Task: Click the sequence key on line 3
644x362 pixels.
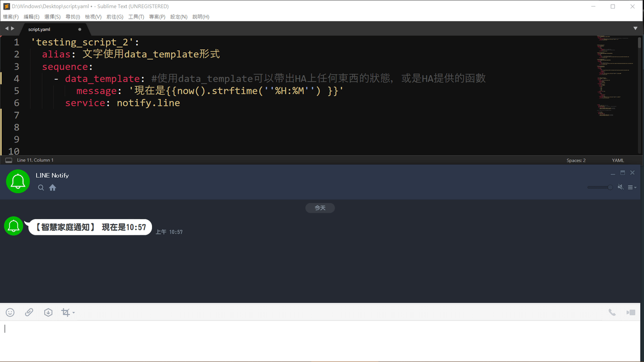Action: (65, 67)
